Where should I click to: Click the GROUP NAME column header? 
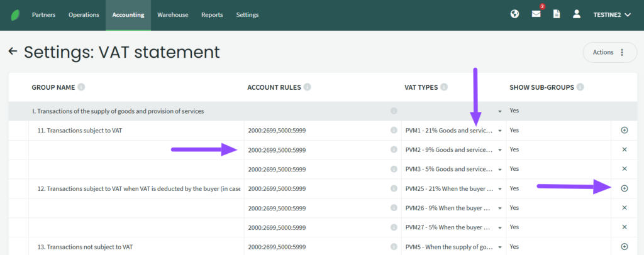point(53,87)
